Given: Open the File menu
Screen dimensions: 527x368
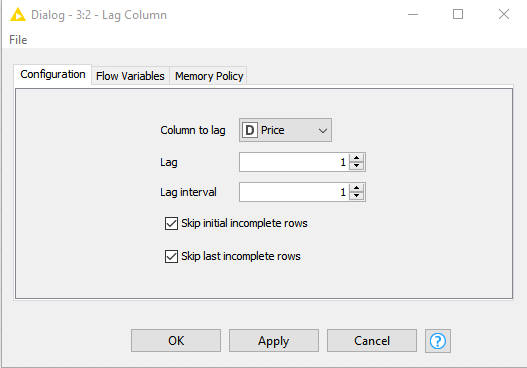Looking at the screenshot, I should click(x=18, y=40).
